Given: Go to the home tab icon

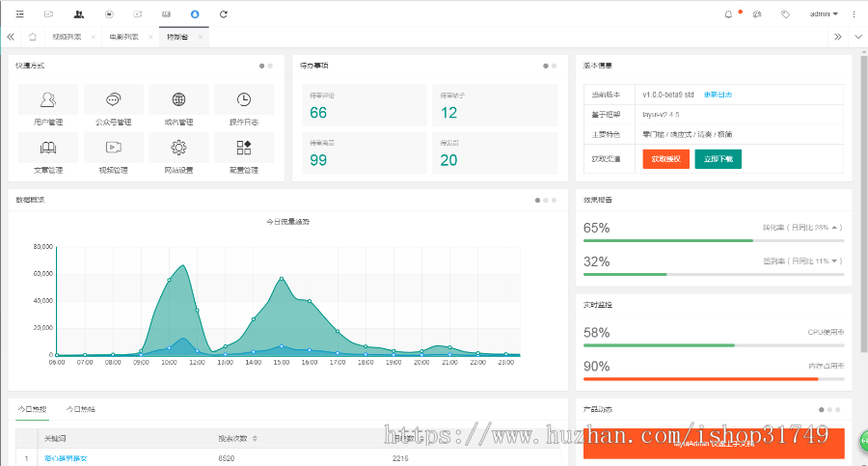Looking at the screenshot, I should click(33, 37).
